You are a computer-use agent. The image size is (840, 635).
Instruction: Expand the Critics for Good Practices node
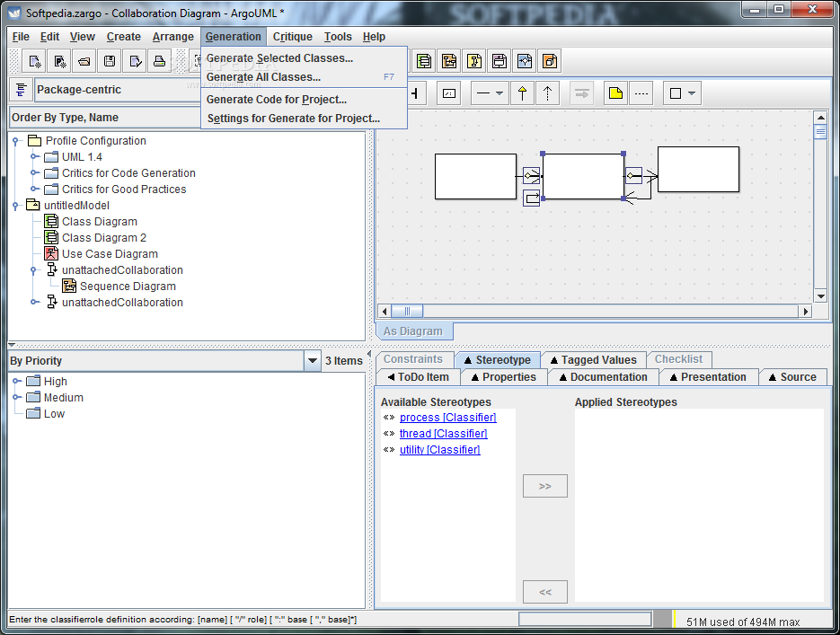click(x=34, y=189)
